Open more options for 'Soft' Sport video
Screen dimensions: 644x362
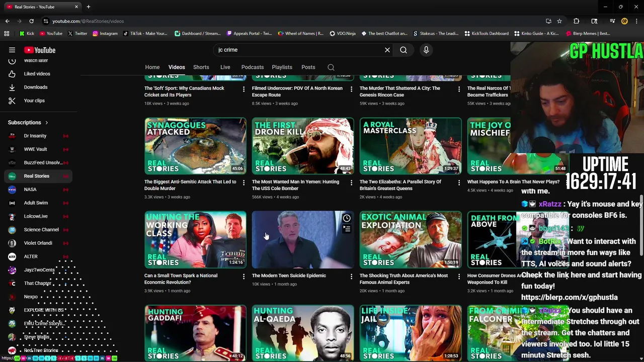tap(244, 89)
